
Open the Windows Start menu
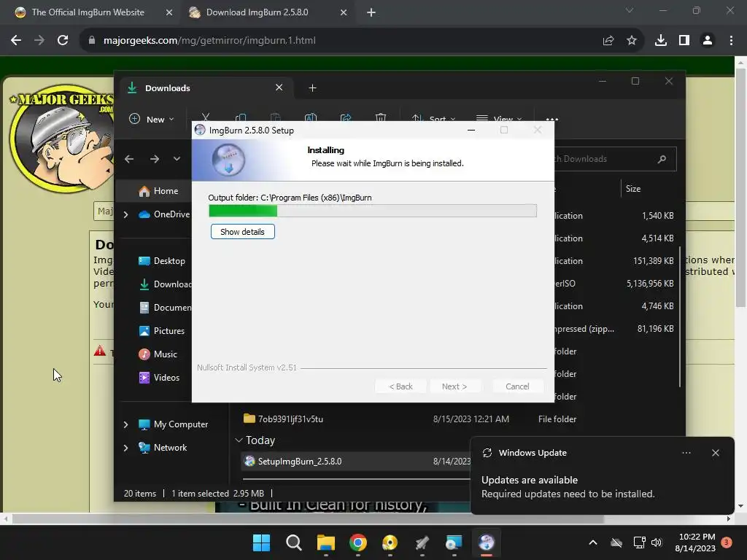262,542
